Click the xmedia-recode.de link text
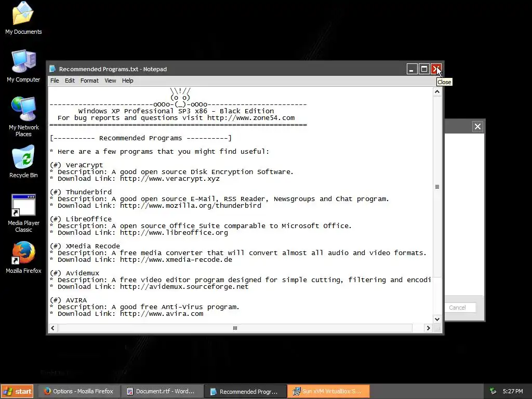The width and height of the screenshot is (532, 399). pos(176,260)
